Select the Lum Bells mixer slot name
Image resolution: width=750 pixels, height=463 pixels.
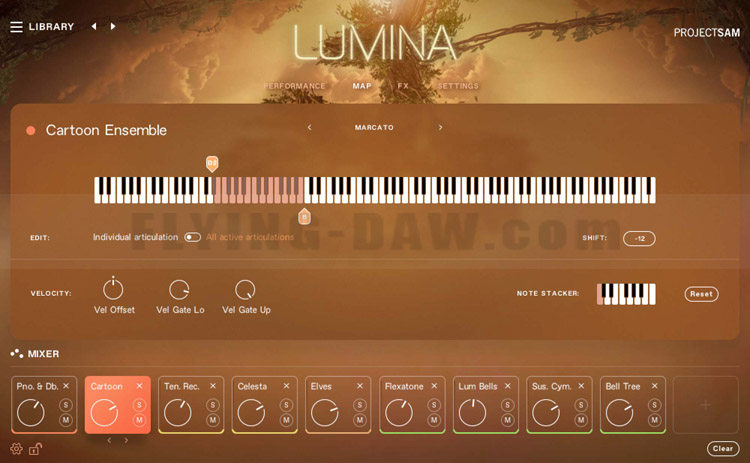(478, 386)
